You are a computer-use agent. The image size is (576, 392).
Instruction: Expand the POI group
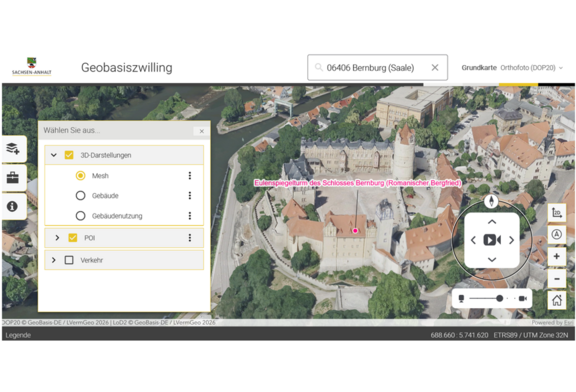[57, 238]
